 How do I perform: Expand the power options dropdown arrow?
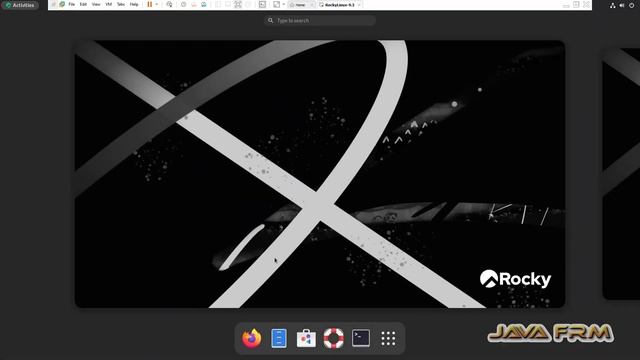[x=157, y=4]
